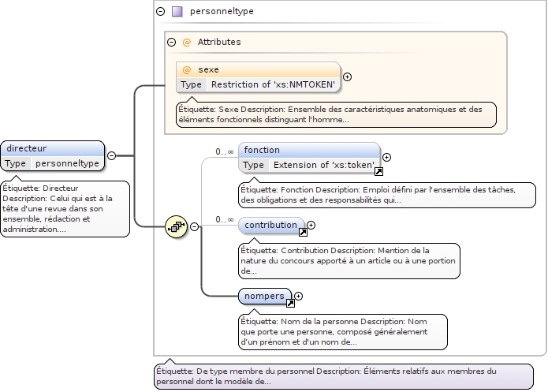This screenshot has width=548, height=392.
Task: Expand the sexe attribute details
Action: click(348, 77)
